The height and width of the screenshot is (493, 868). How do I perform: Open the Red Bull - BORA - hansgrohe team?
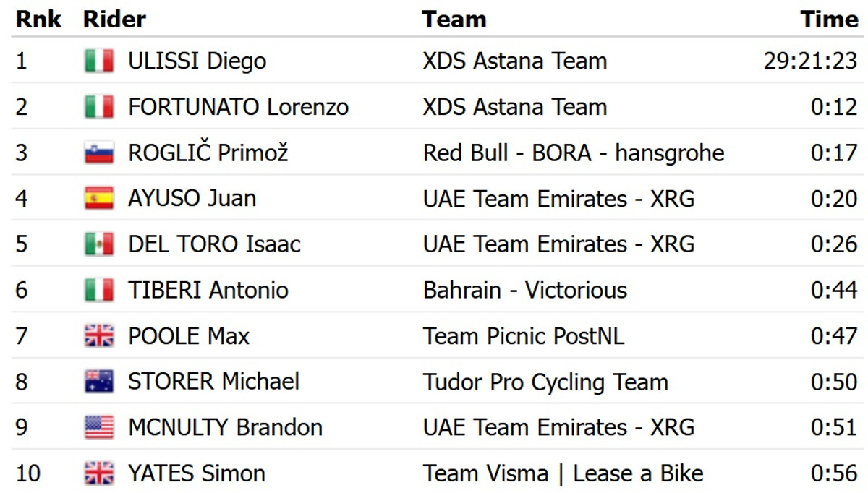pyautogui.click(x=573, y=153)
